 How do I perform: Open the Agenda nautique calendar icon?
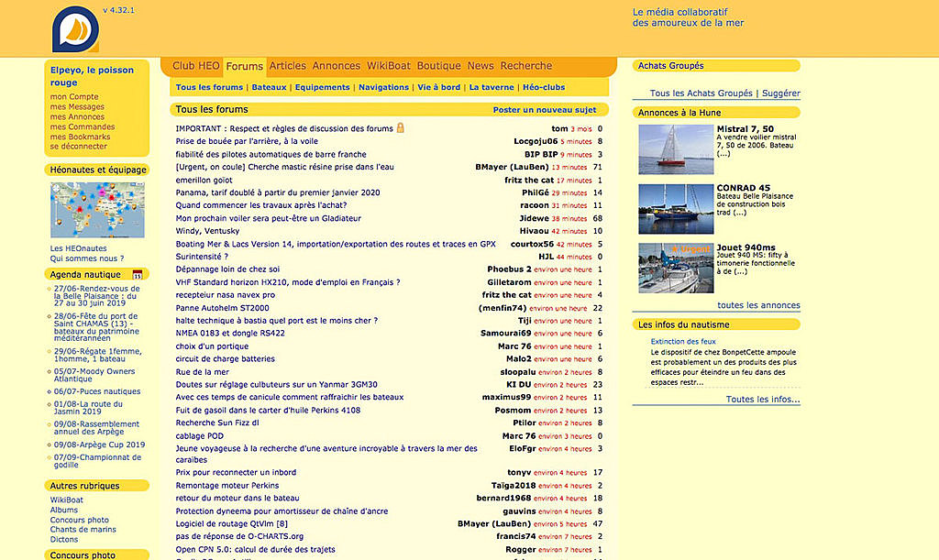point(138,275)
